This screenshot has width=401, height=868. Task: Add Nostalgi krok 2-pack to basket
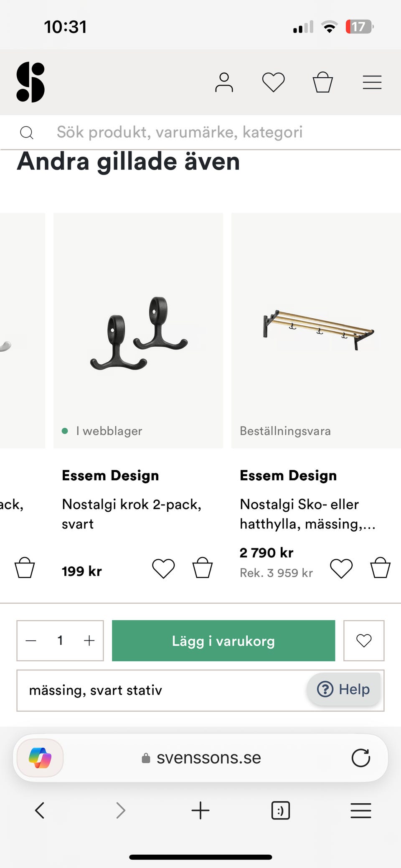[203, 569]
